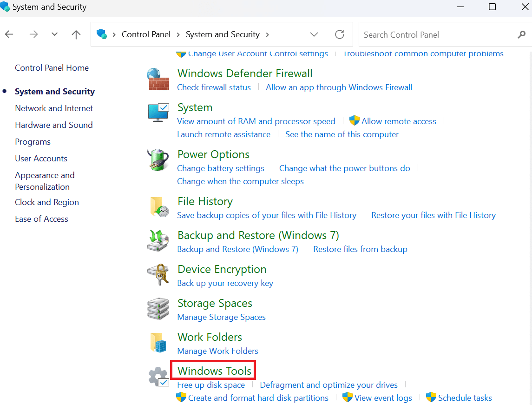Go back with the back arrow
The width and height of the screenshot is (532, 405).
pyautogui.click(x=9, y=34)
